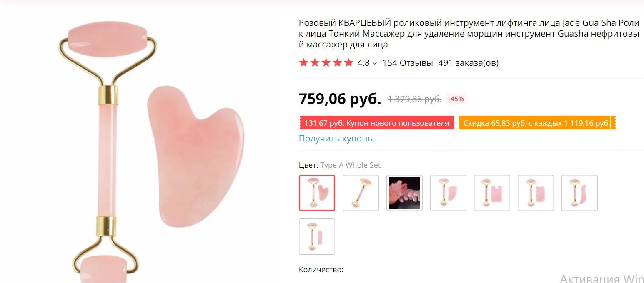Screen dimensions: 644x283
Task: Select the dark hand photo variant thumbnail
Action: [x=404, y=193]
